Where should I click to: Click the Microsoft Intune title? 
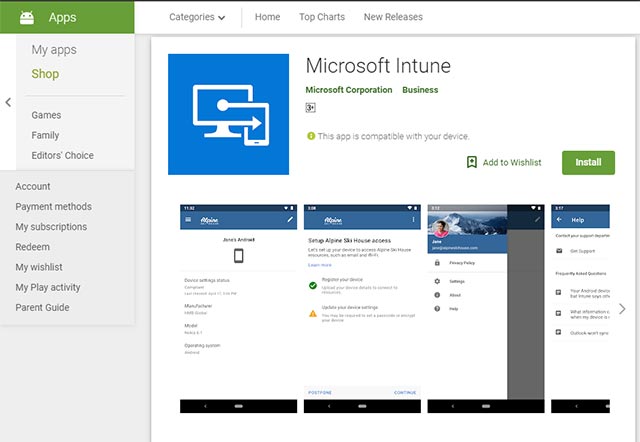click(x=378, y=66)
